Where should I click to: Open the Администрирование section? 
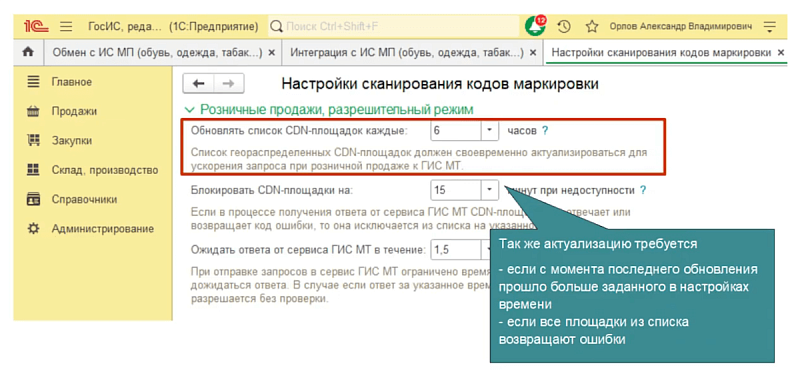pos(103,228)
